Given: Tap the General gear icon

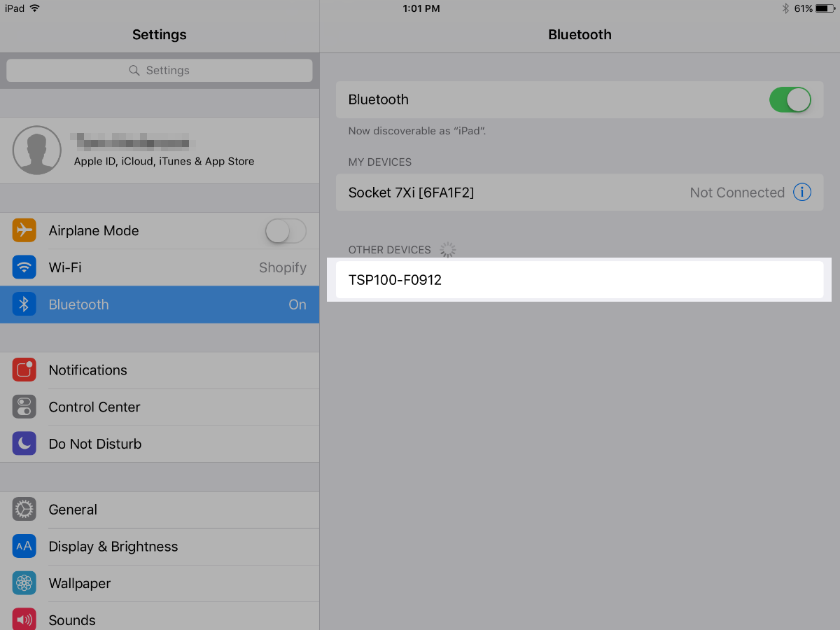Looking at the screenshot, I should pyautogui.click(x=24, y=510).
